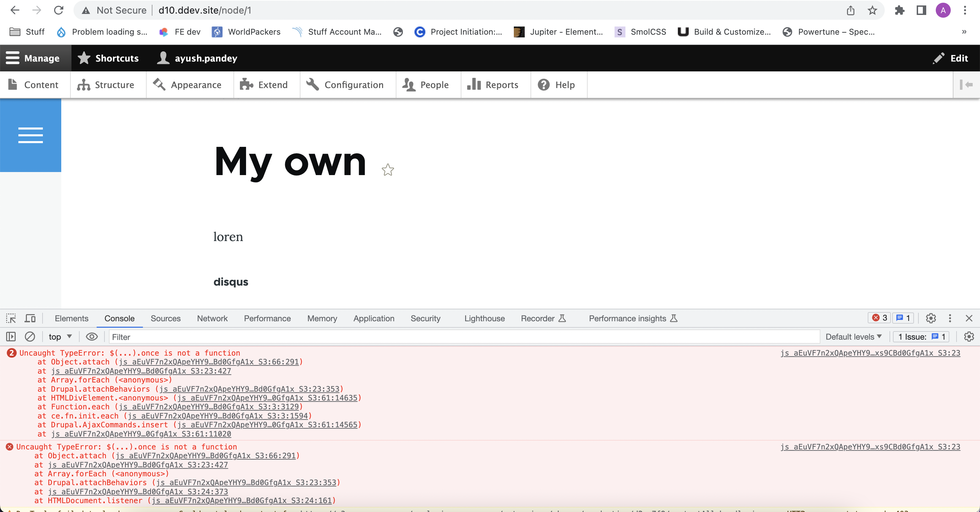Open the first error's source file link
Image resolution: width=980 pixels, height=512 pixels.
coord(870,353)
